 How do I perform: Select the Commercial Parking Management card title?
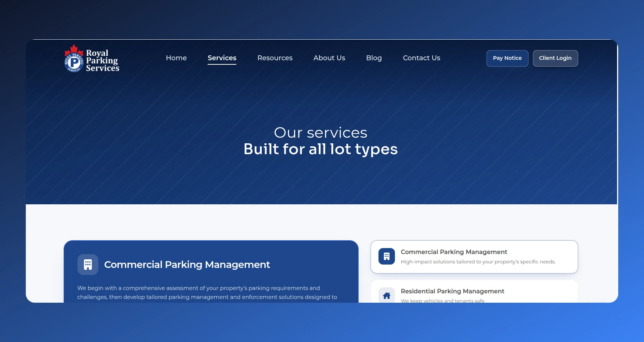(454, 252)
